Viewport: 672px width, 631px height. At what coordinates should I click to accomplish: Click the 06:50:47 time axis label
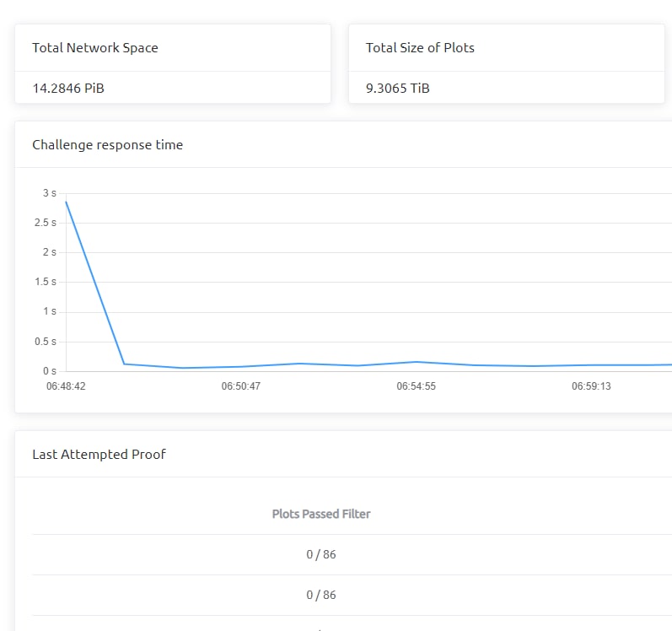240,386
